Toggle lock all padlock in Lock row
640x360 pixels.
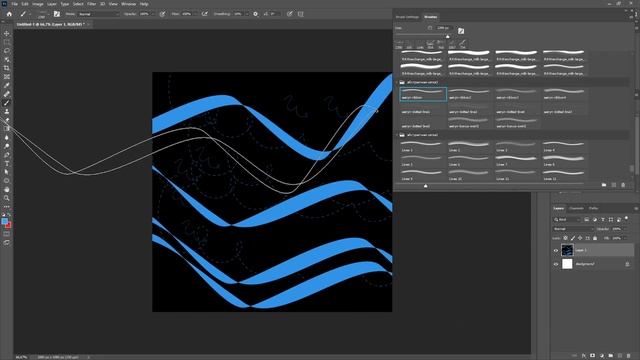pos(595,238)
